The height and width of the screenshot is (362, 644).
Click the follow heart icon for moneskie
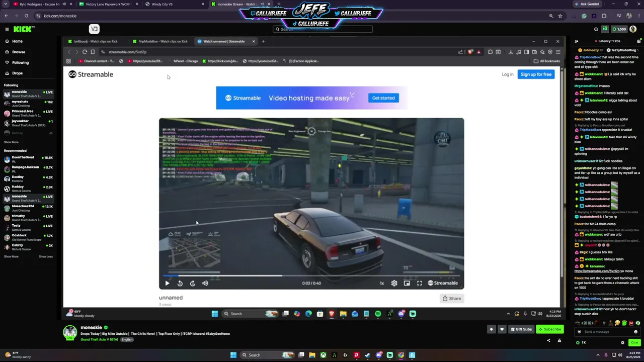tap(502, 329)
